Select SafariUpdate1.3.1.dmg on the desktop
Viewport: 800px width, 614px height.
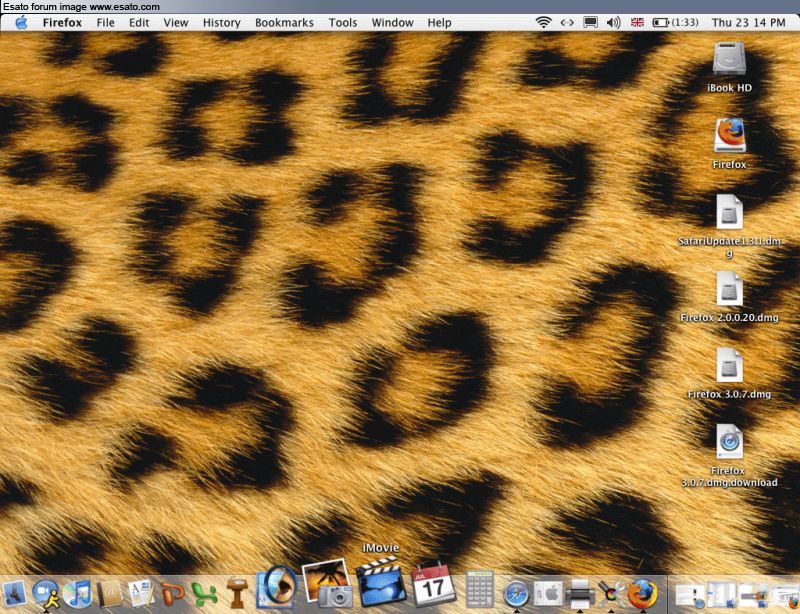(x=729, y=212)
